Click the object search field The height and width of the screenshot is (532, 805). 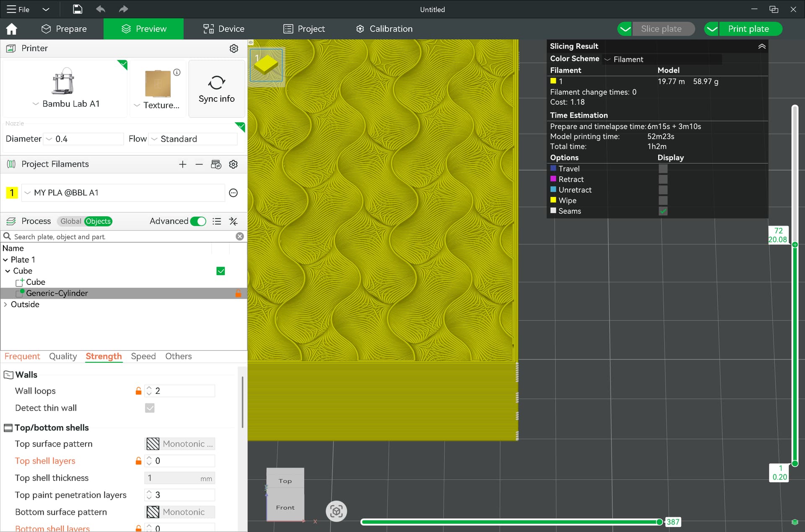click(124, 237)
